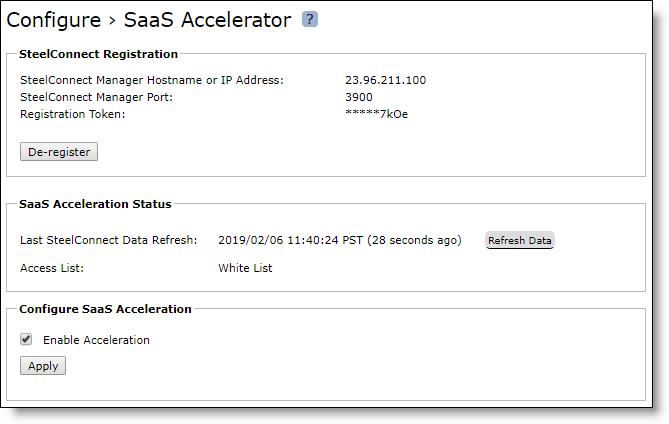
Task: Apply the SaaS acceleration settings
Action: (43, 366)
